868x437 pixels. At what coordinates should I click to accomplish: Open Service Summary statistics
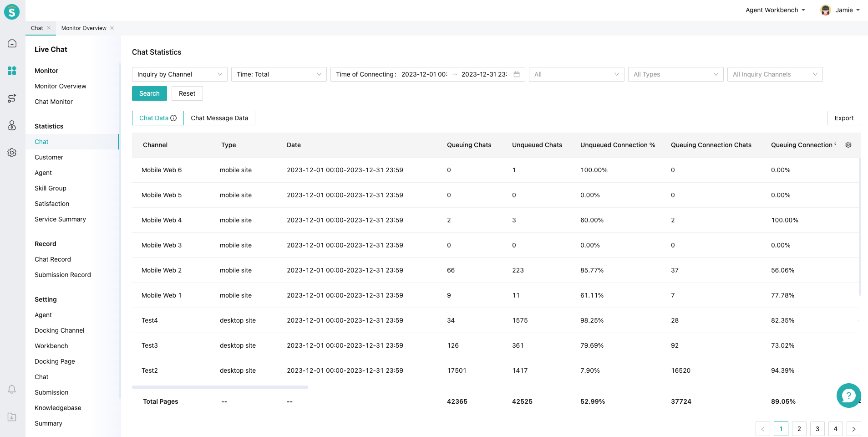pos(60,219)
